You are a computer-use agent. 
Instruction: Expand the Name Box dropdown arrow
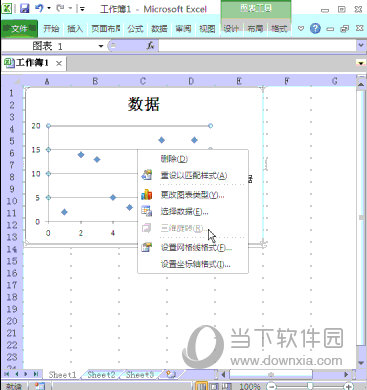point(101,46)
